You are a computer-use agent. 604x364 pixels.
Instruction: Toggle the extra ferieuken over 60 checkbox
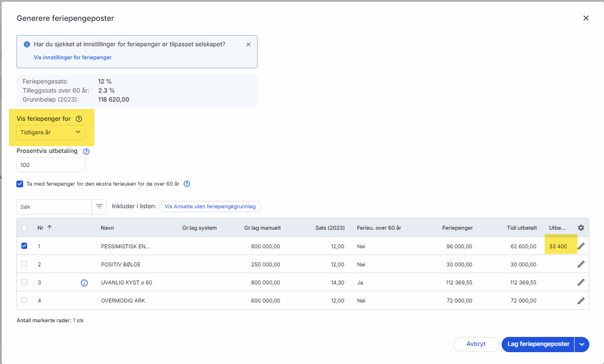(x=20, y=183)
